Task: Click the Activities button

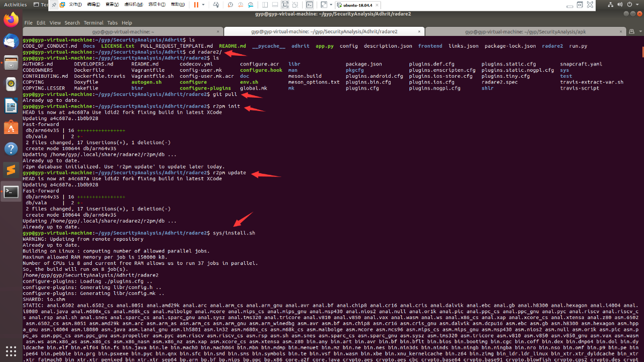Action: pos(15,4)
